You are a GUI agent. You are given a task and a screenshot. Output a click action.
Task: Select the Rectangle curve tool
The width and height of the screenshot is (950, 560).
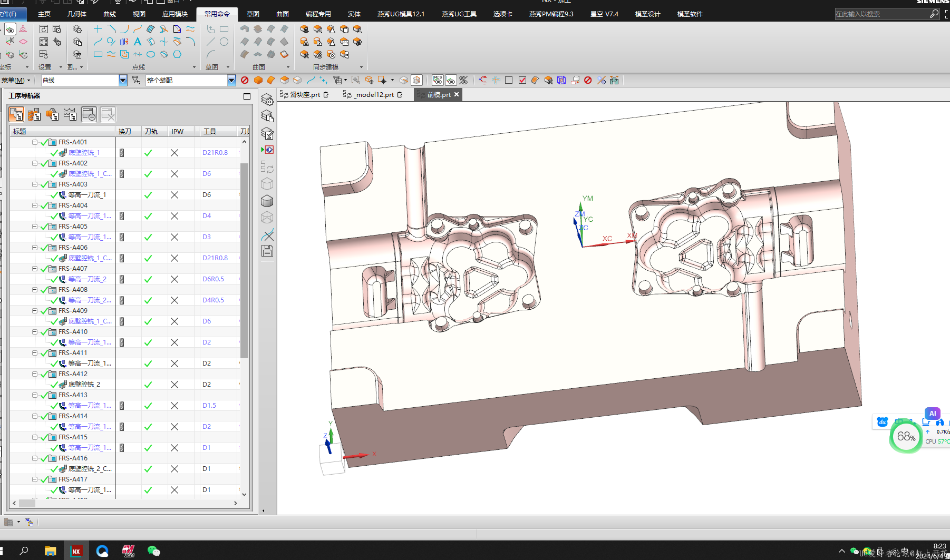(98, 54)
